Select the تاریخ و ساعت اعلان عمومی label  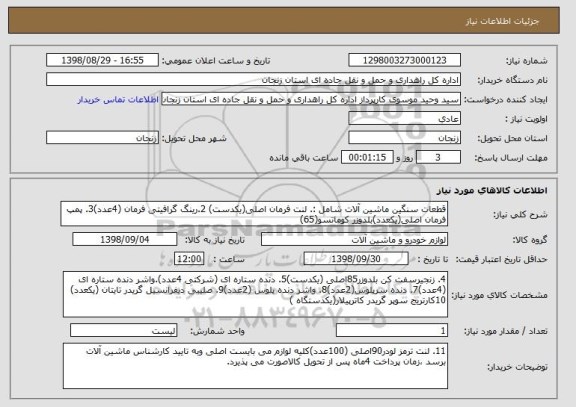216,61
